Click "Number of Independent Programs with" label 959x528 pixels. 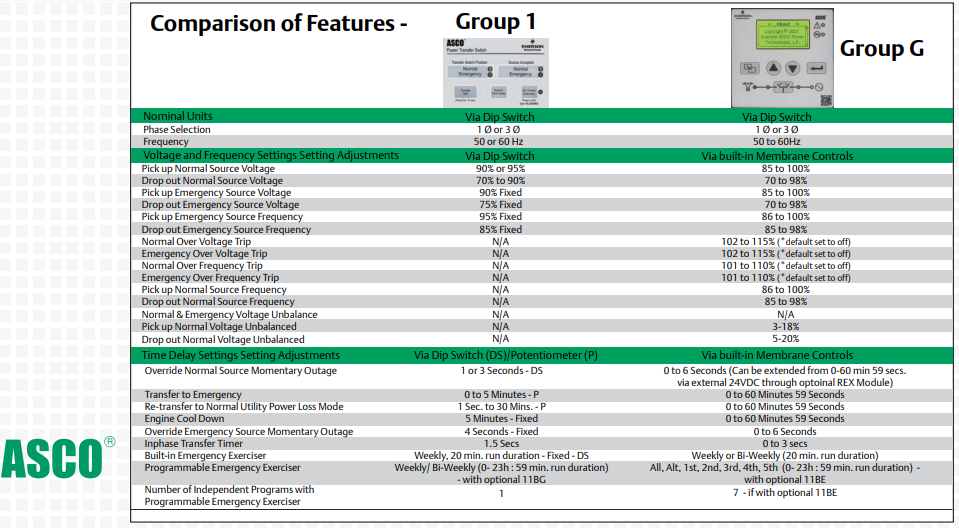[x=229, y=489]
